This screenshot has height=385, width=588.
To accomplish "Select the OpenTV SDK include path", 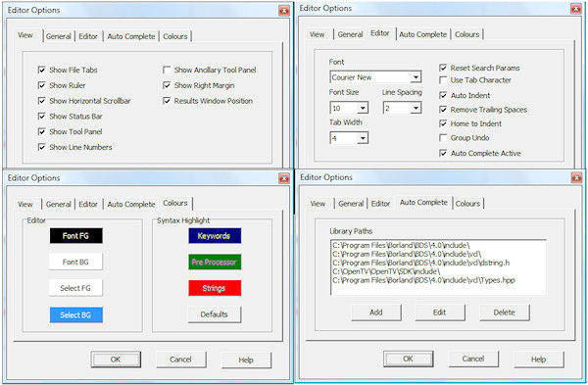I will point(387,271).
